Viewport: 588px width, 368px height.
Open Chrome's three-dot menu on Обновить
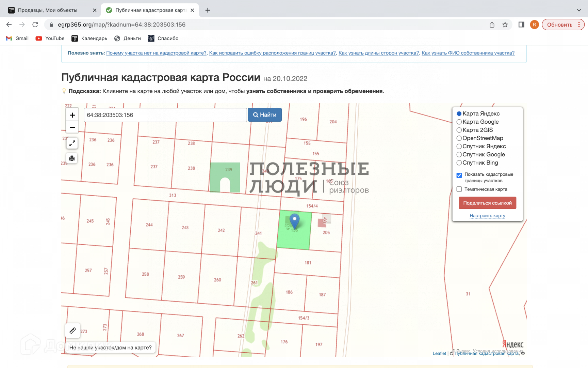click(579, 25)
